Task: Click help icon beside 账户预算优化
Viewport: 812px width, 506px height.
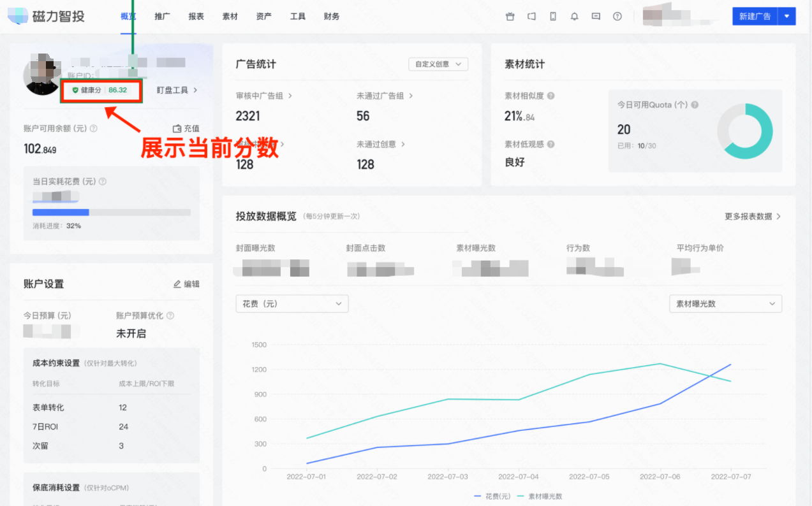Action: (x=170, y=315)
